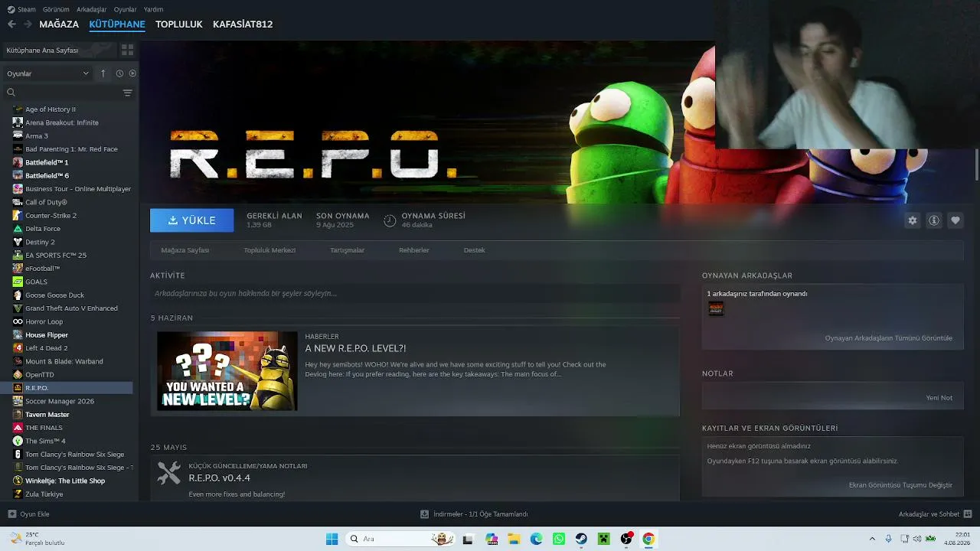Open Task View in the taskbar
This screenshot has height=551, width=980.
[x=468, y=539]
